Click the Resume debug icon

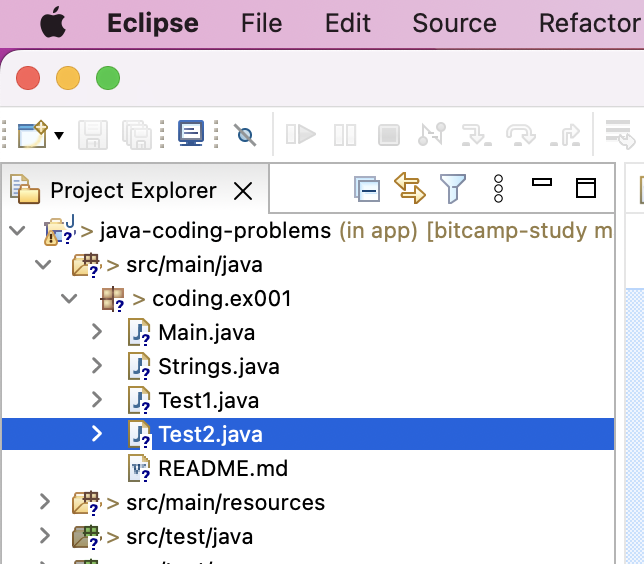point(301,135)
